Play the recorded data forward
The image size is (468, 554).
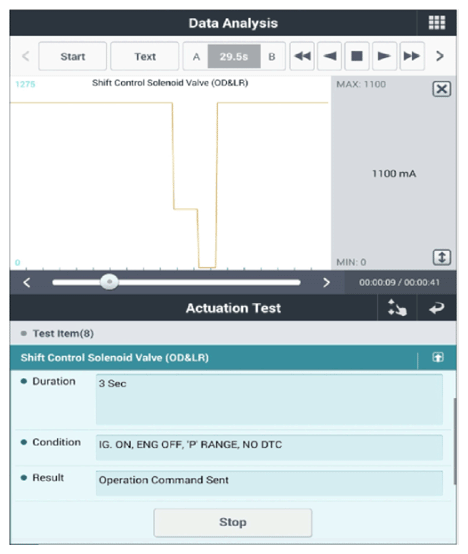[384, 56]
